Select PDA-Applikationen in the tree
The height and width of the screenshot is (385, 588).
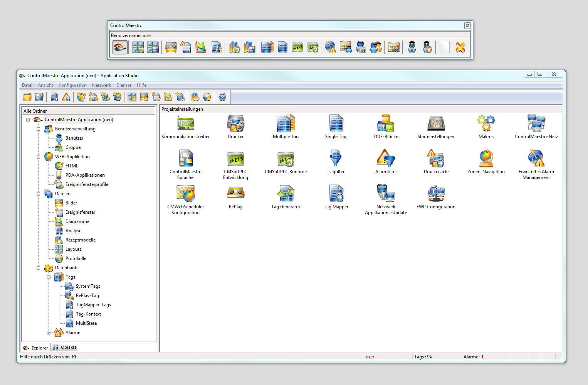point(85,175)
